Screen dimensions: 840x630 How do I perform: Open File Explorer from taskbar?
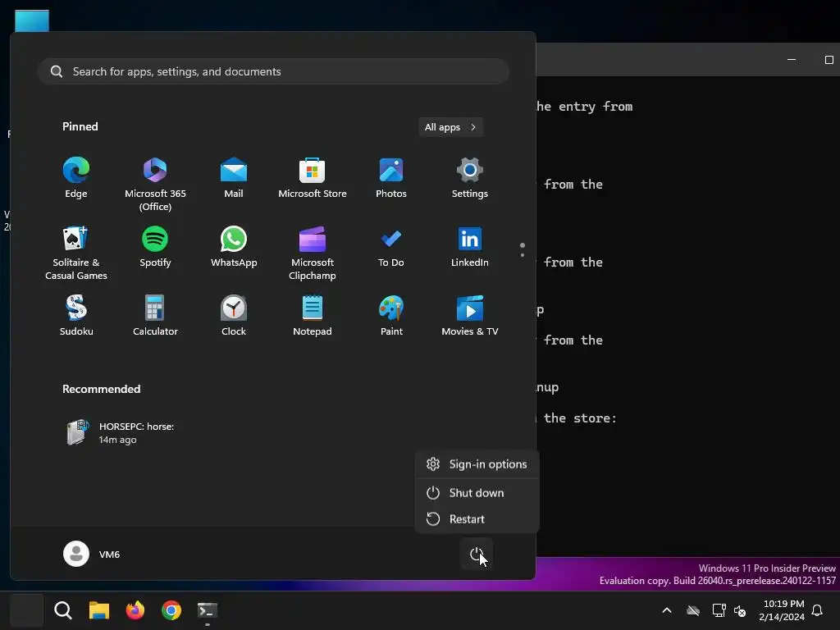(x=99, y=610)
